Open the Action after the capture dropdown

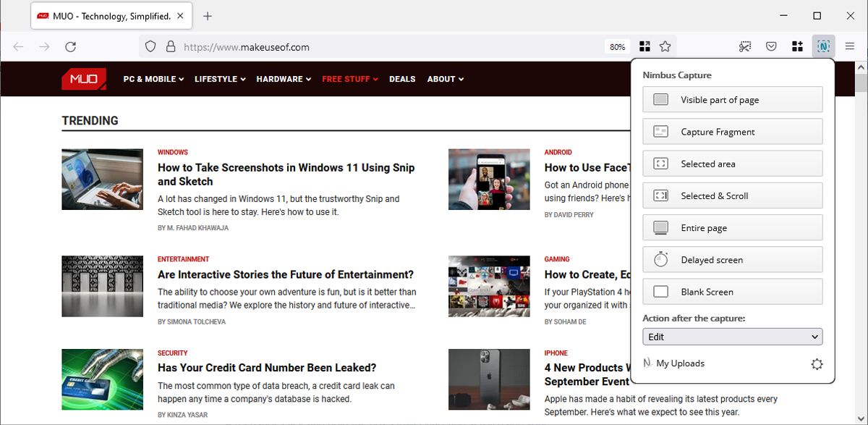point(732,337)
